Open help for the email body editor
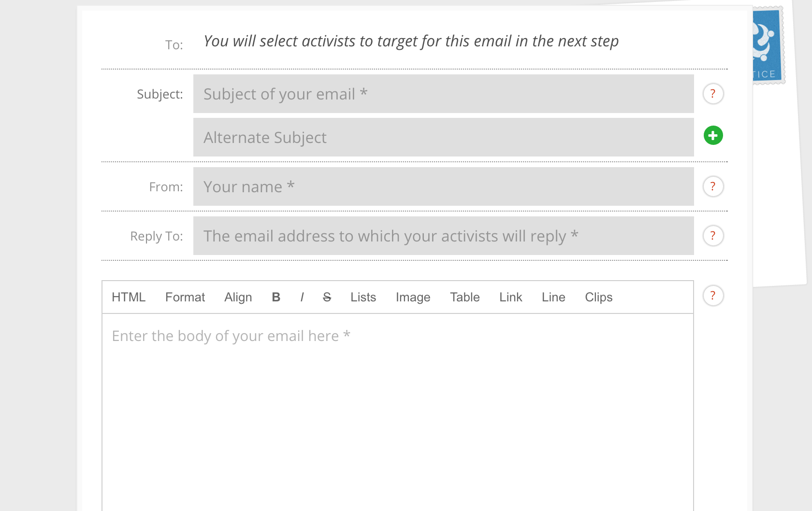The height and width of the screenshot is (511, 812). (x=713, y=296)
